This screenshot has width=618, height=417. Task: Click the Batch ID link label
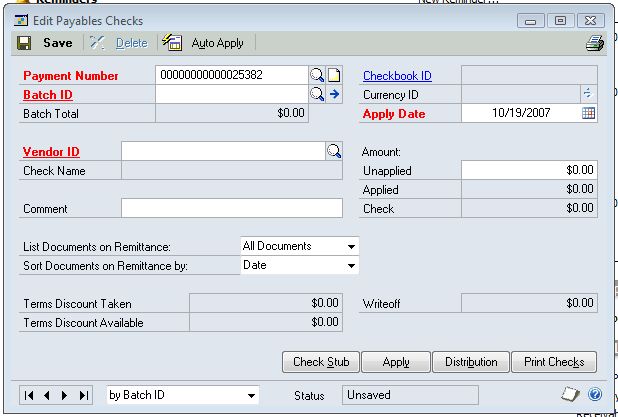coord(48,95)
